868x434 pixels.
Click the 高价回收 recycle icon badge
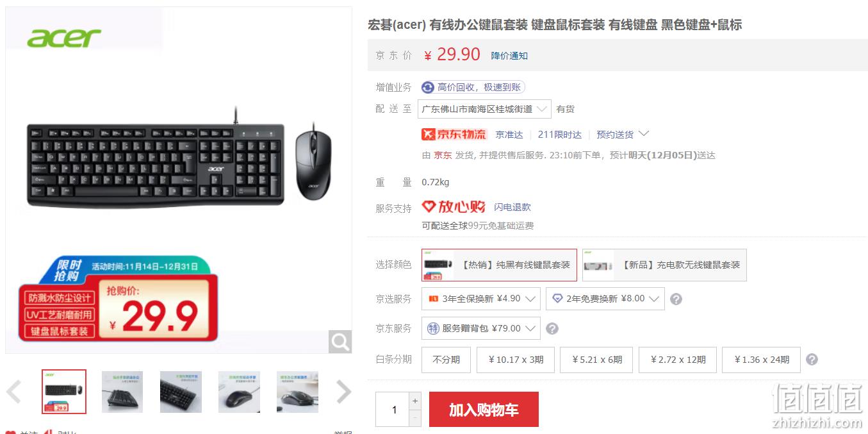(428, 87)
